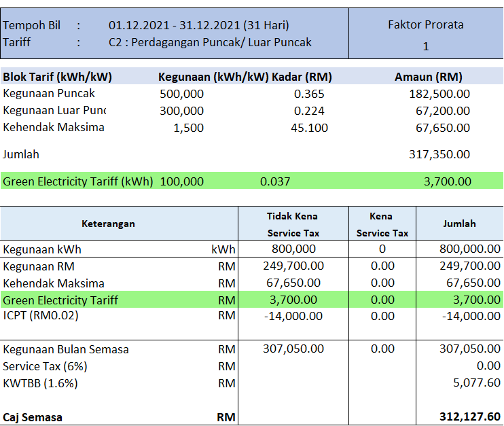
Task: Select the Green Electricity rate 0.037
Action: (x=274, y=181)
